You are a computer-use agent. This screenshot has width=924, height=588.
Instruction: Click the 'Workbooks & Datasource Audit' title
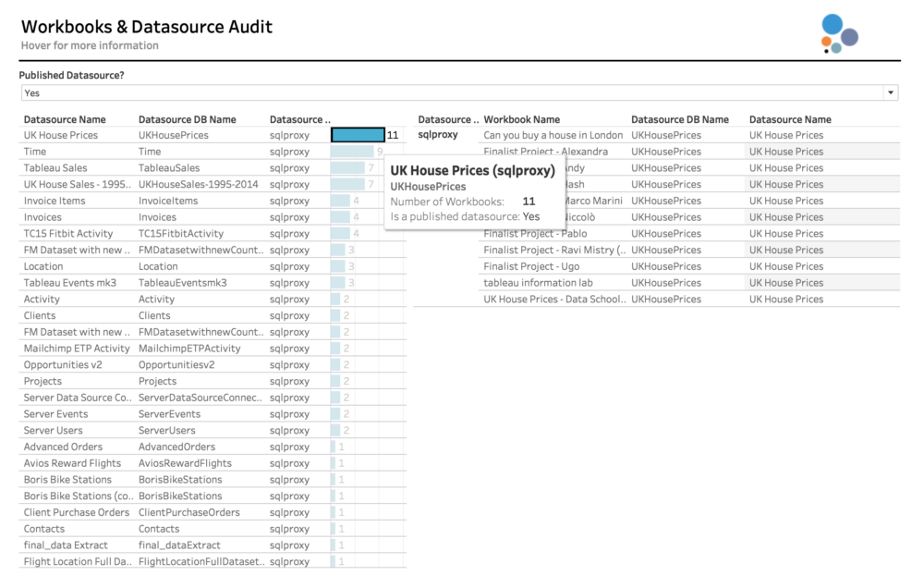(147, 27)
